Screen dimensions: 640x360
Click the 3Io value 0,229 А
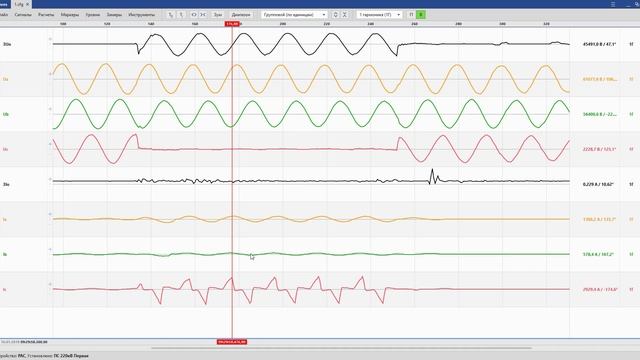[598, 184]
